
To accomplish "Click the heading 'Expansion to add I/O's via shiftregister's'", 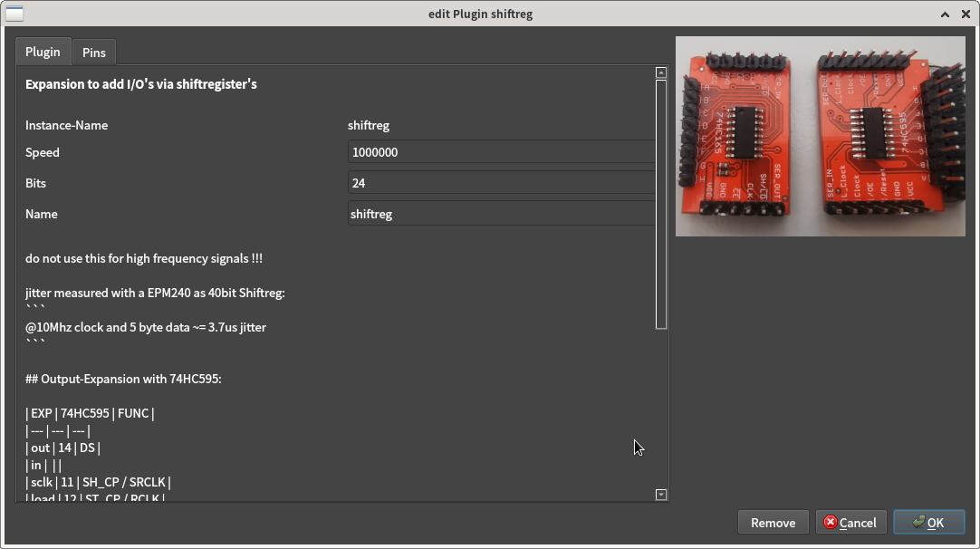I will click(140, 83).
